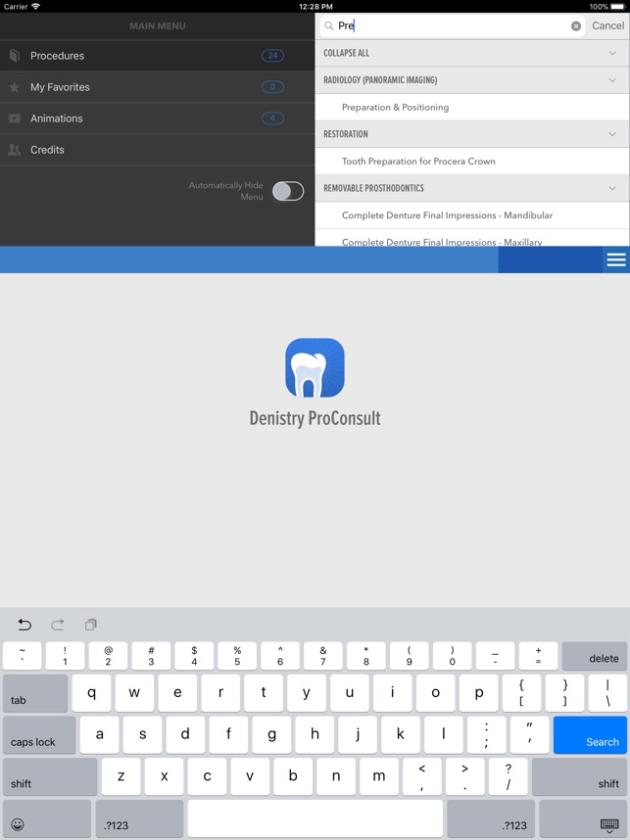Collapse the Restoration section chevron
Image resolution: width=630 pixels, height=840 pixels.
point(612,134)
